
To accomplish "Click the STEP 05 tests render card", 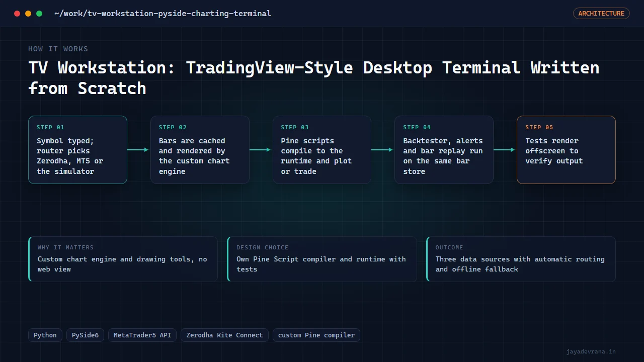I will point(566,150).
